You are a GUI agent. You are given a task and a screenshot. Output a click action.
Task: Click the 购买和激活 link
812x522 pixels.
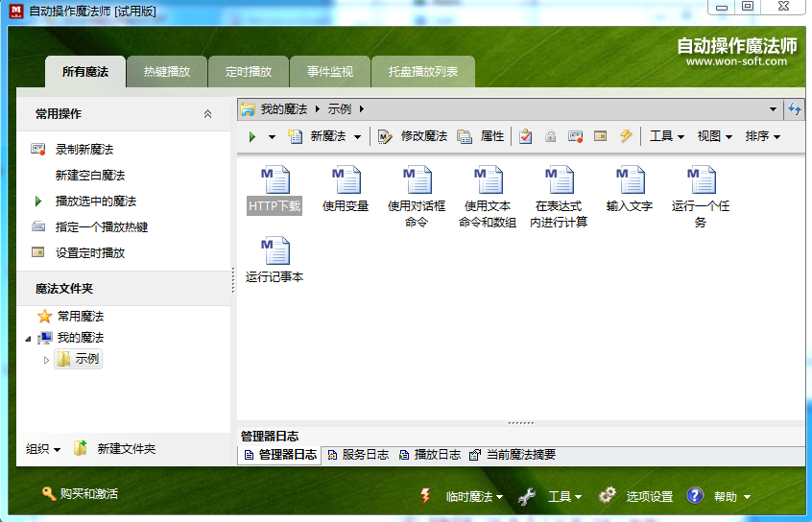(x=80, y=493)
